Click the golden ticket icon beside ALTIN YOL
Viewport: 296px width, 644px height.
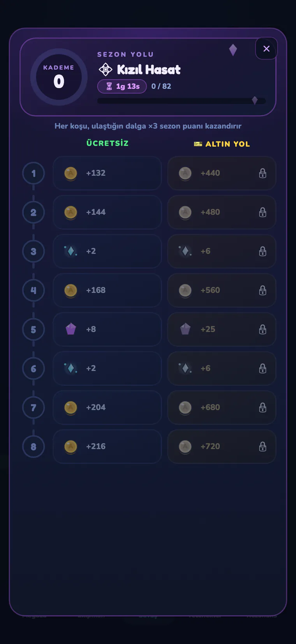point(198,144)
